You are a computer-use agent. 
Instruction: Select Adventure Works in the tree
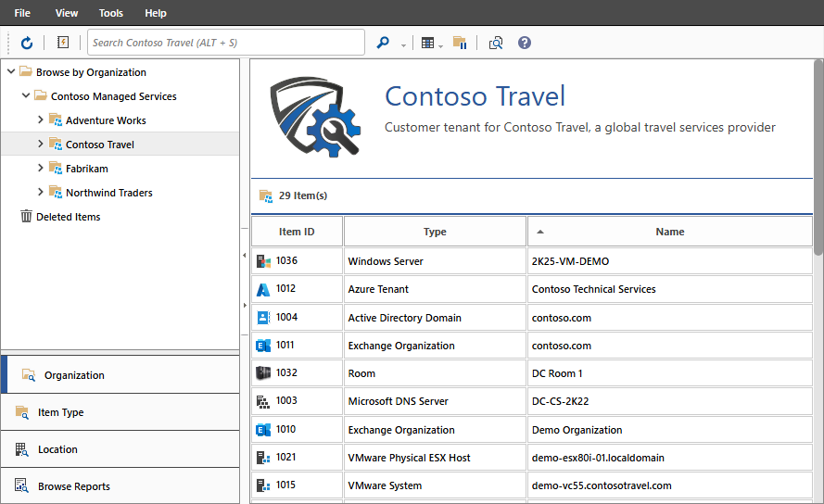pyautogui.click(x=106, y=120)
